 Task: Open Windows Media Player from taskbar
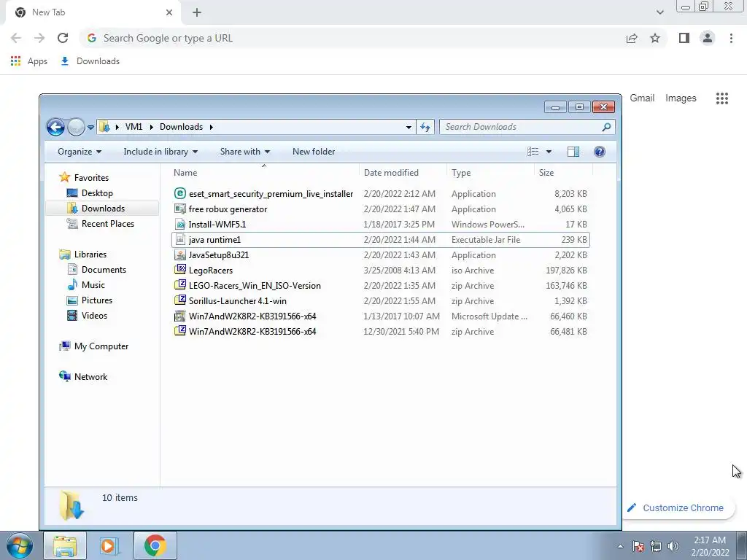(x=109, y=545)
